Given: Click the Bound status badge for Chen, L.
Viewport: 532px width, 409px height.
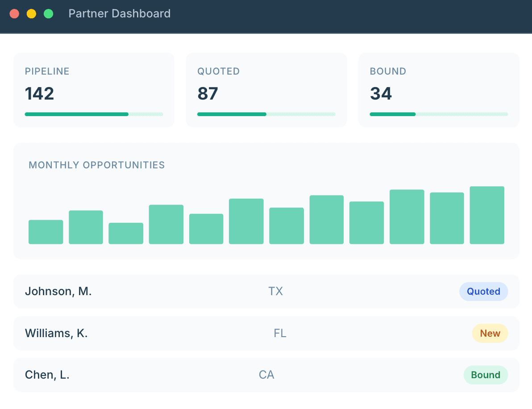Looking at the screenshot, I should click(x=486, y=375).
